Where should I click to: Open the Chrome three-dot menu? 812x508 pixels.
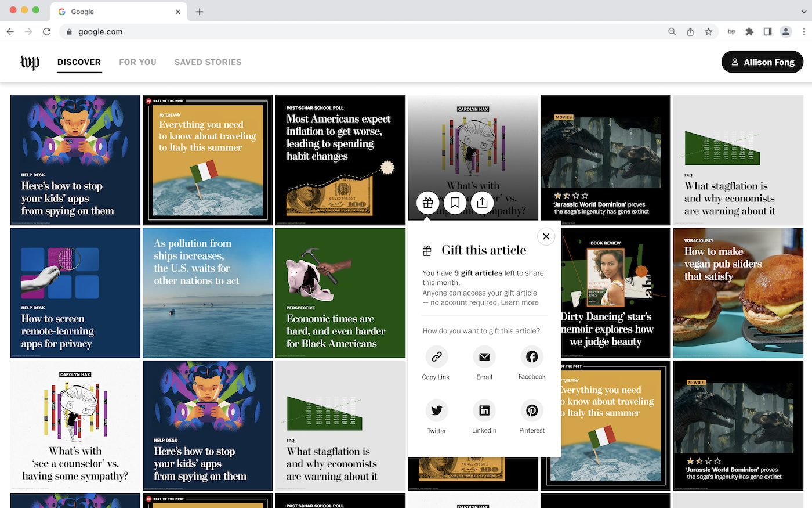pyautogui.click(x=804, y=32)
